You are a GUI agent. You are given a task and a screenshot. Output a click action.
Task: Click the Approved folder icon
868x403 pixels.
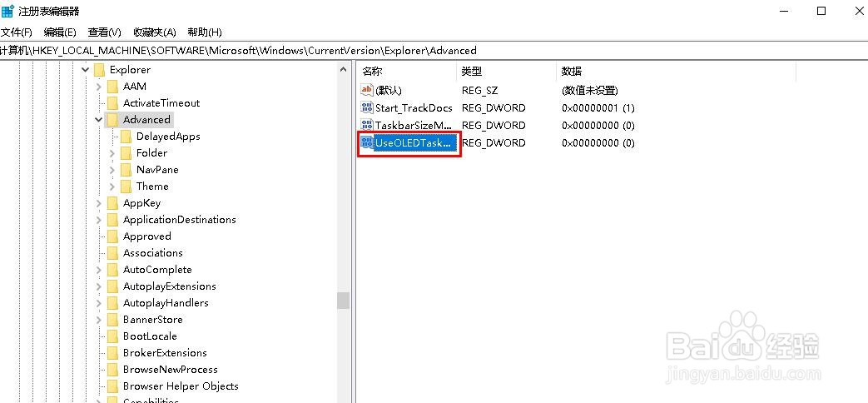coord(113,236)
